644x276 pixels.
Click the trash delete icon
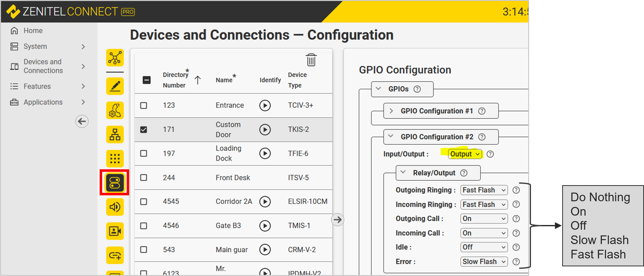pyautogui.click(x=311, y=60)
